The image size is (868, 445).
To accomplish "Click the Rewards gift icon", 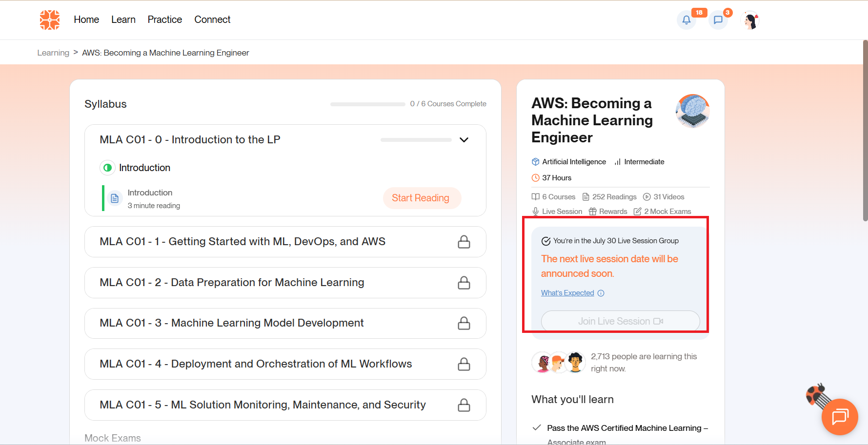I will 592,211.
